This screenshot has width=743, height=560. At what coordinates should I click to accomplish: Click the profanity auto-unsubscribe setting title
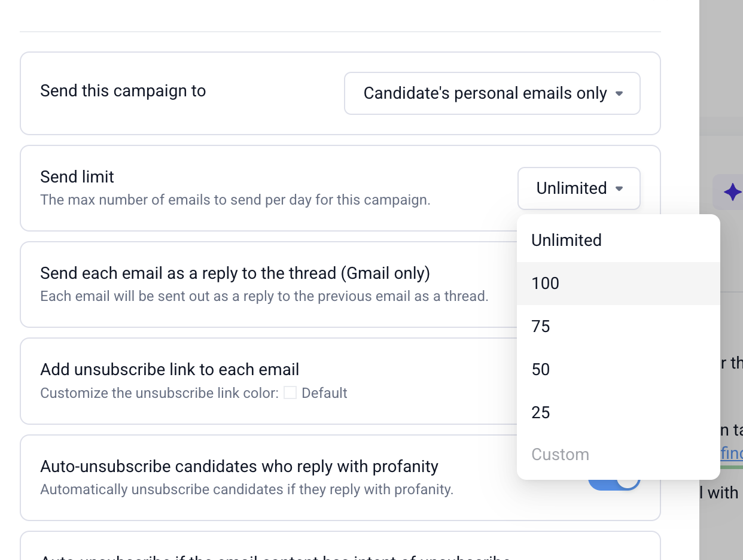(x=239, y=466)
